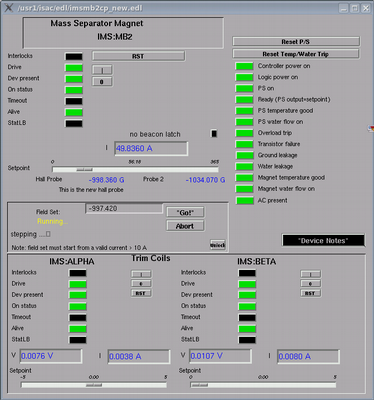Viewport: 374px width, 400px height.
Task: Click the IMS:BETA I on button
Action: 310,274
